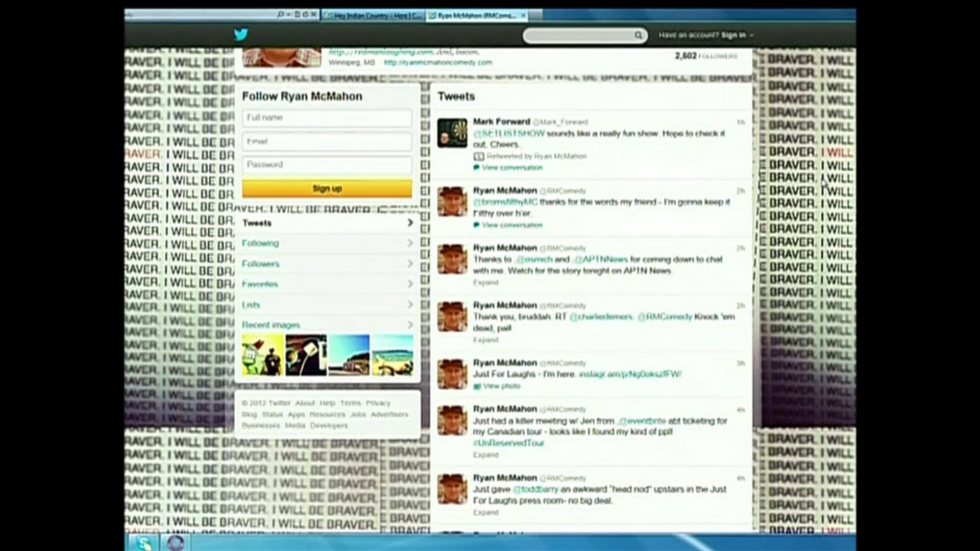Viewport: 980px width, 551px height.
Task: Open the Lists section
Action: (x=327, y=305)
